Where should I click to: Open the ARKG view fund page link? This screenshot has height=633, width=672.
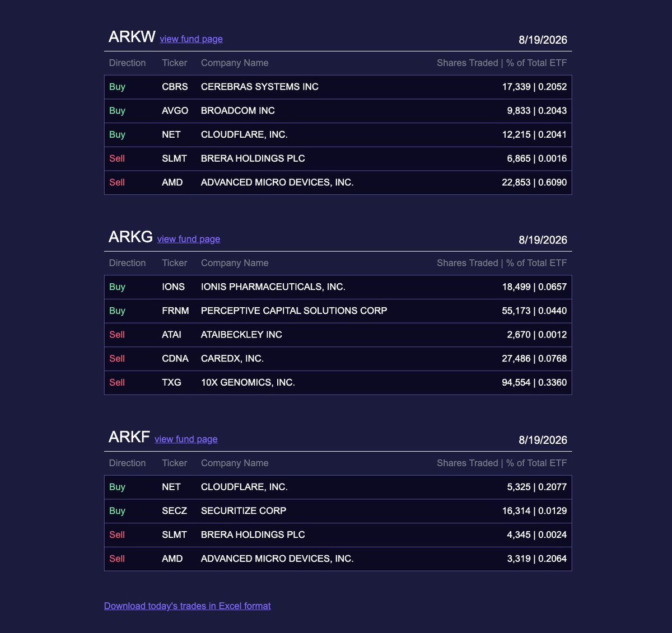(189, 239)
